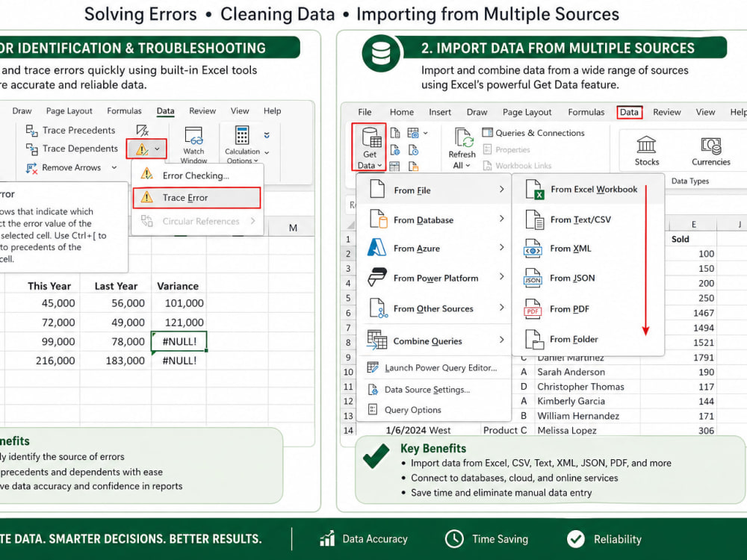Click the Show Formulas icon above warning button
Image resolution: width=747 pixels, height=560 pixels.
[x=142, y=131]
